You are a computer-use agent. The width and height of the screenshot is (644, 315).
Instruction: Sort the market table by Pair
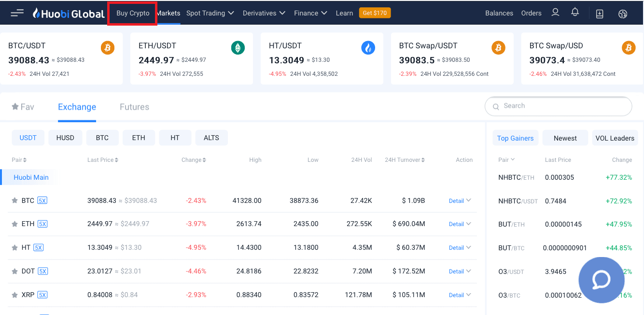[x=19, y=159]
